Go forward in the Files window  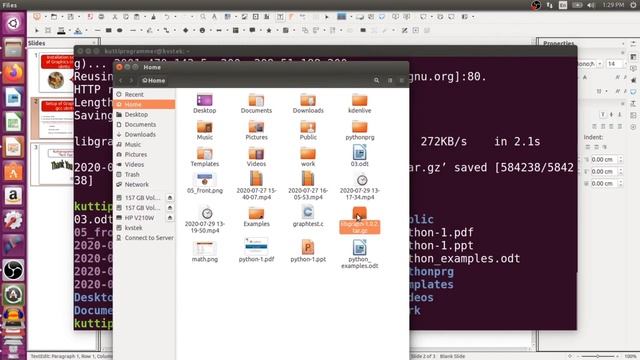pos(131,81)
